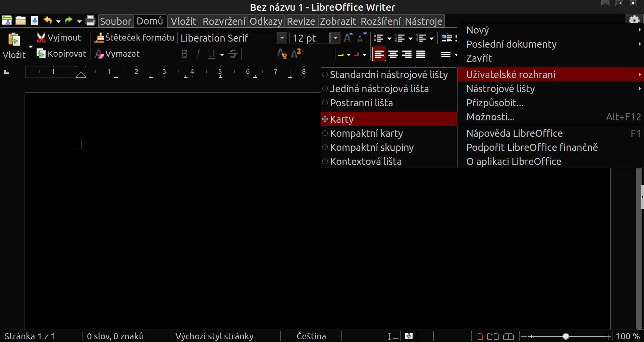Toggle bold formatting
Image resolution: width=644 pixels, height=342 pixels.
184,54
